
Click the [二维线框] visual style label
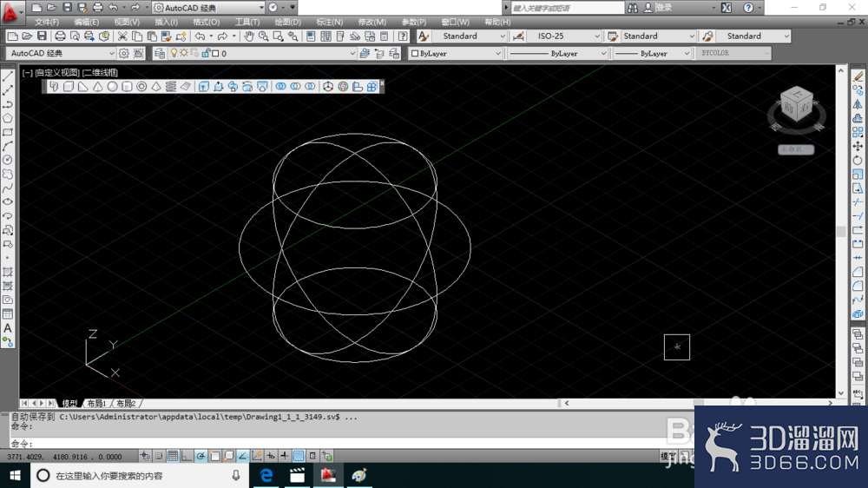click(100, 72)
